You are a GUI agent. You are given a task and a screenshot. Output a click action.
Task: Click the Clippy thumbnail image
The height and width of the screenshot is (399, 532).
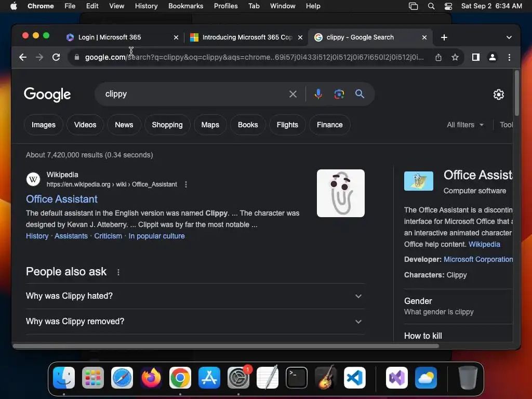click(341, 193)
